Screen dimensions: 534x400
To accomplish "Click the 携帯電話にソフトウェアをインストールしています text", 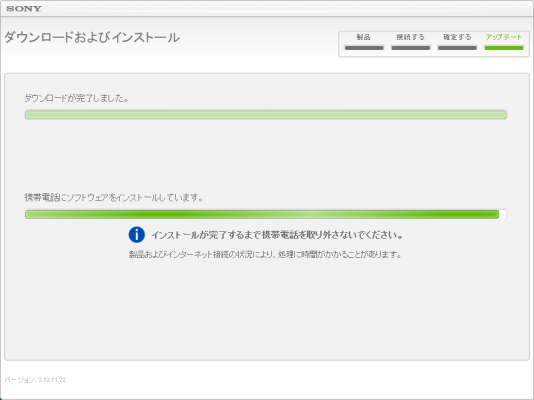I will 114,197.
